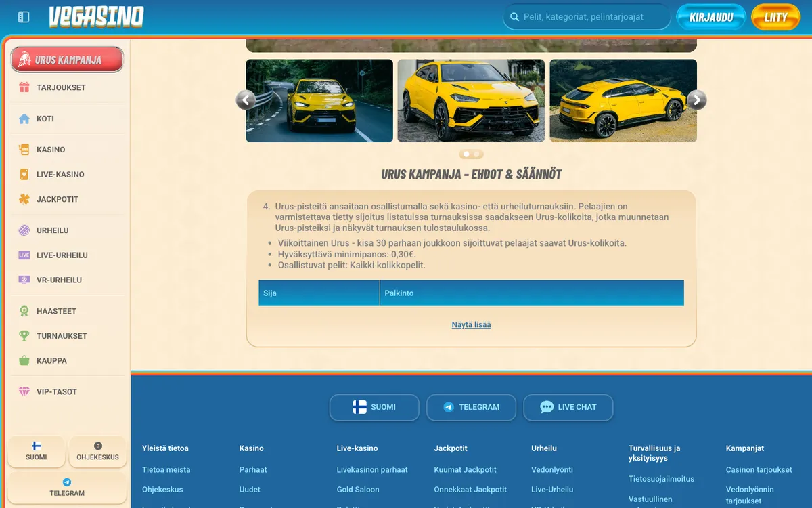
Task: Click the Koti home icon
Action: pyautogui.click(x=24, y=119)
